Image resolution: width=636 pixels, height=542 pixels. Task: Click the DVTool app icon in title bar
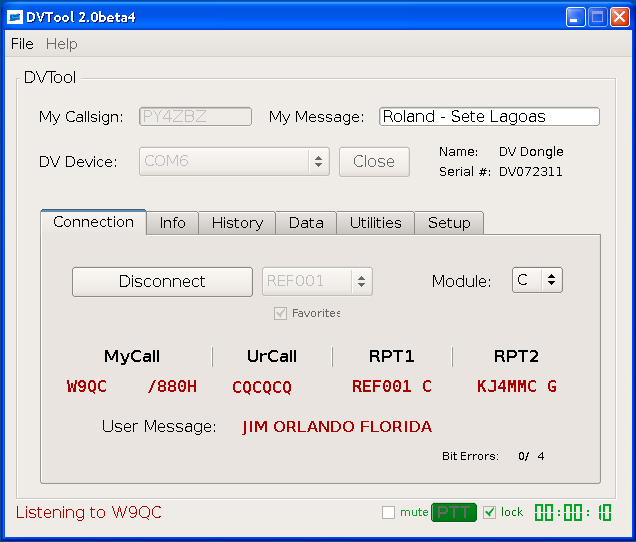pos(15,17)
